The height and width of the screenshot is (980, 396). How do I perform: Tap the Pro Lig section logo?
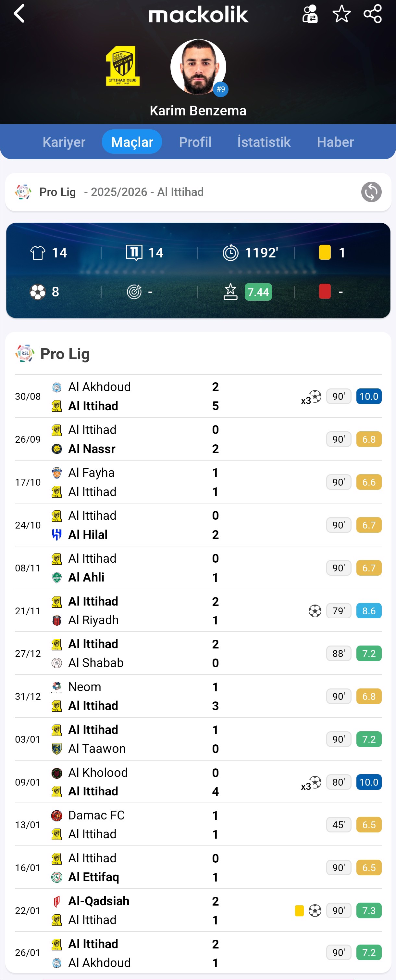[25, 354]
